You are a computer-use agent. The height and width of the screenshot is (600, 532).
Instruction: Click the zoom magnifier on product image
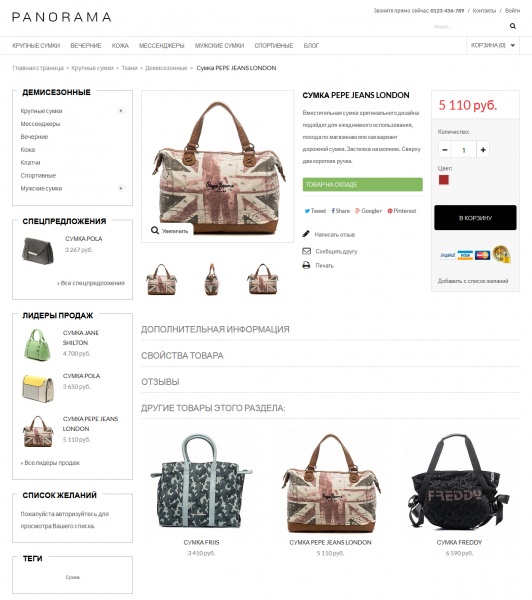coord(155,230)
